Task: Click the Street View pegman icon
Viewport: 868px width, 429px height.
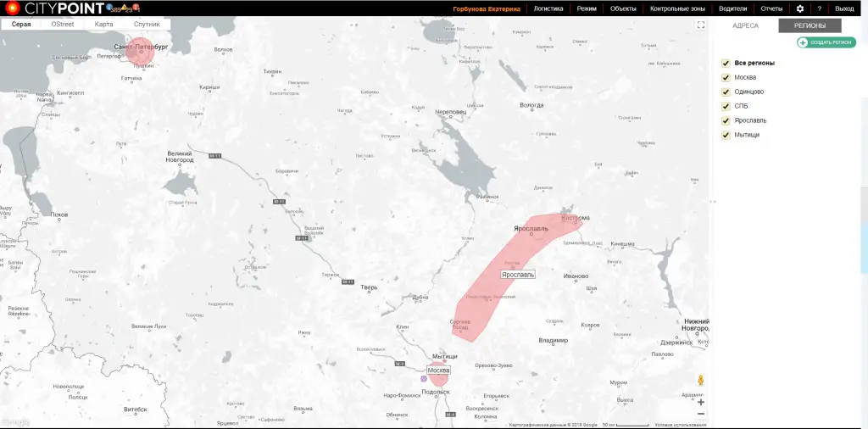Action: coord(701,381)
